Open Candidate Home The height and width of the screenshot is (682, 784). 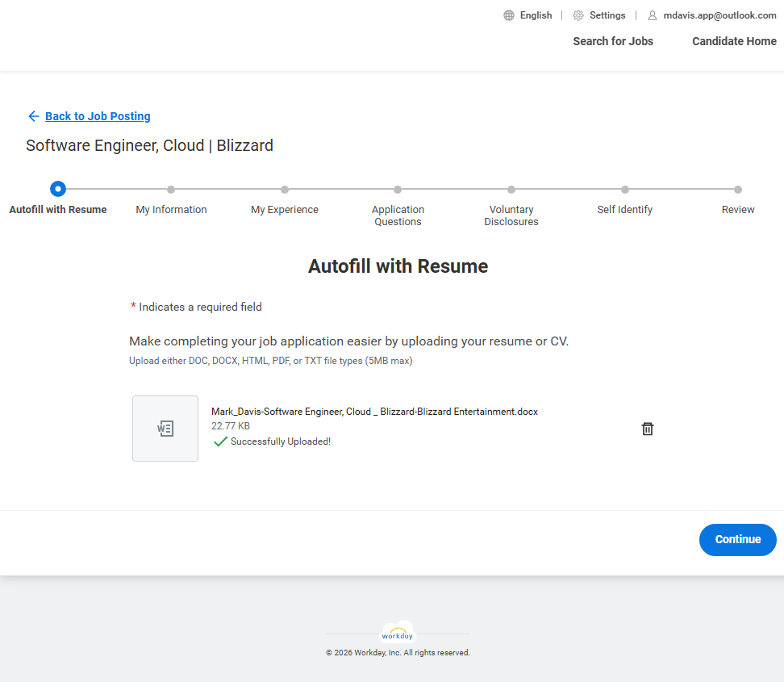734,41
